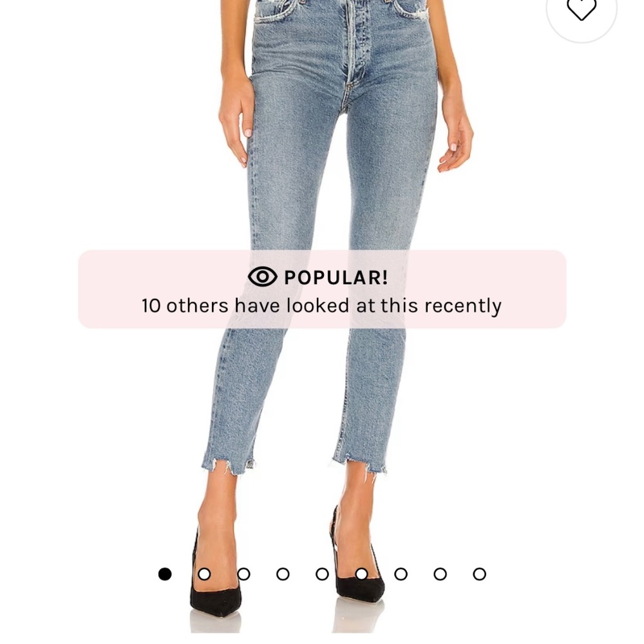Viewport: 644px width, 644px height.
Task: Go to the last carousel dot
Action: tap(479, 574)
